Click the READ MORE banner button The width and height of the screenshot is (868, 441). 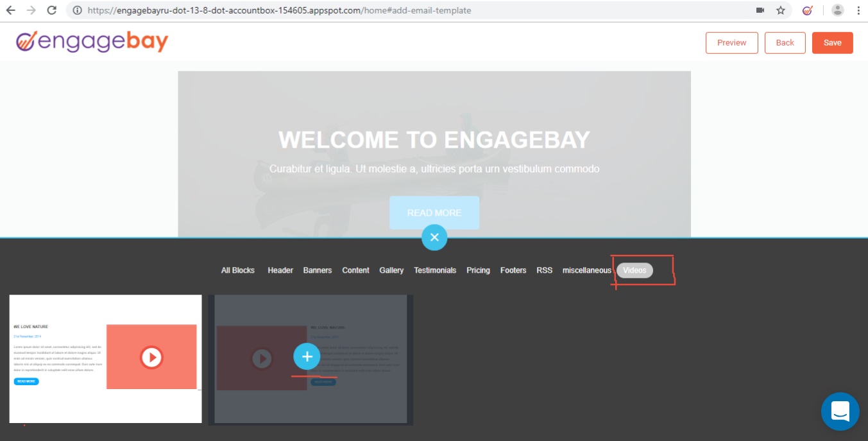[434, 212]
